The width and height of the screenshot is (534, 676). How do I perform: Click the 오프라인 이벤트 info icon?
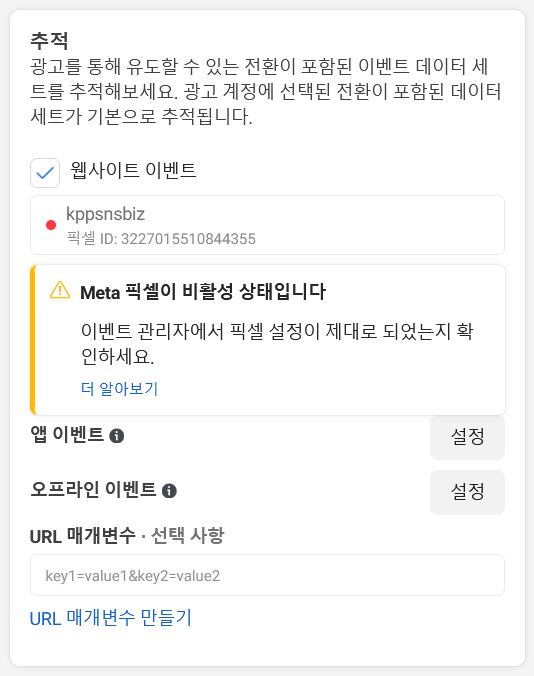(x=169, y=491)
